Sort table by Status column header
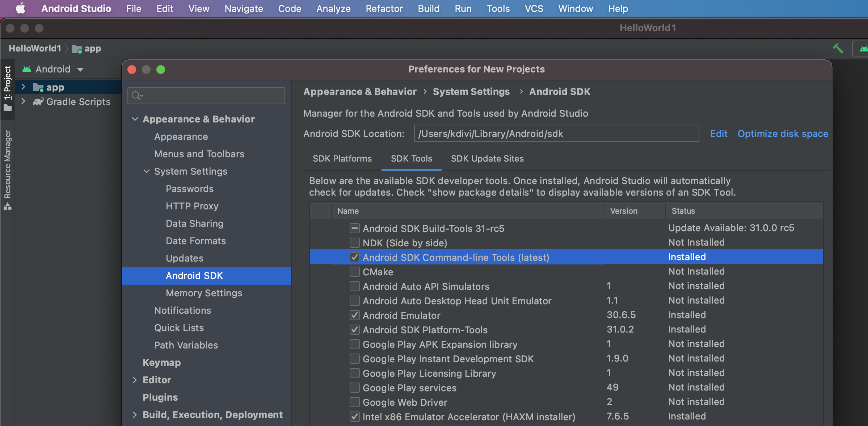868x426 pixels. (x=744, y=211)
